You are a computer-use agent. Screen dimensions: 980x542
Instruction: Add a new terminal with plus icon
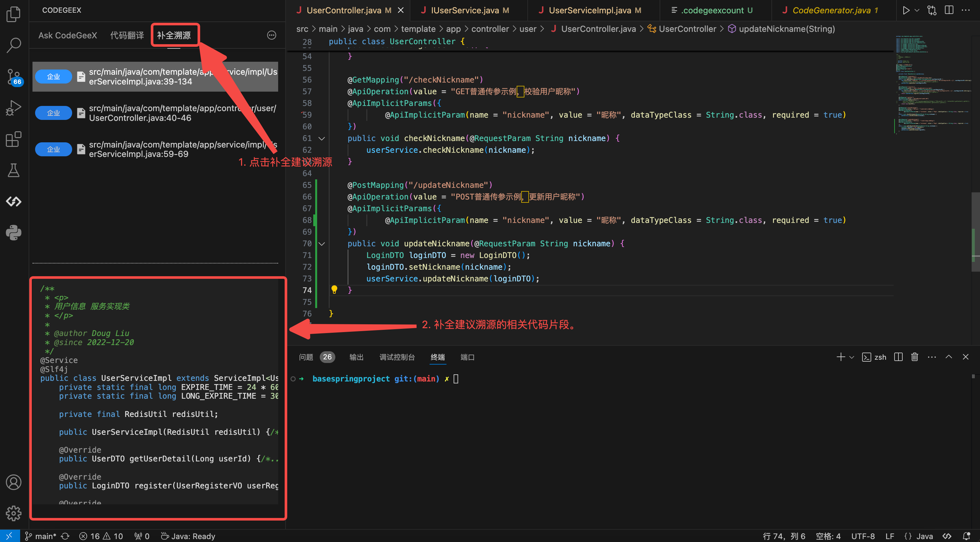(841, 357)
